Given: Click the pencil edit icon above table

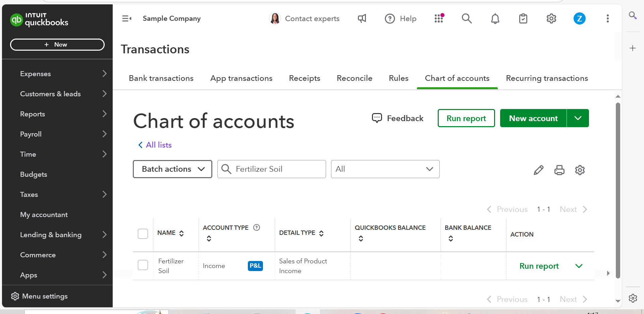Looking at the screenshot, I should (x=538, y=170).
